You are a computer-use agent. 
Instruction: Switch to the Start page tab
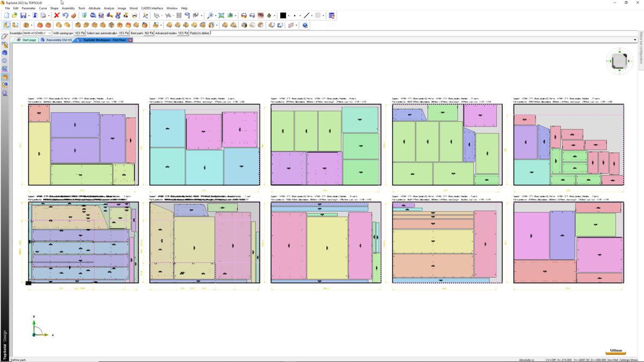[27, 40]
